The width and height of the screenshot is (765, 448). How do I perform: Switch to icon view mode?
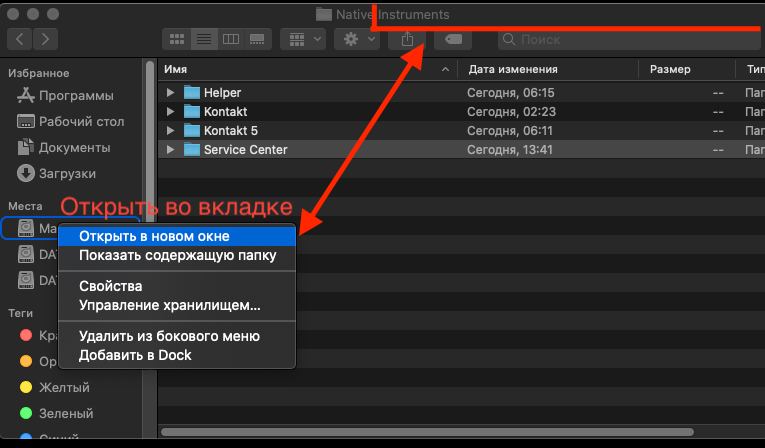[x=177, y=39]
